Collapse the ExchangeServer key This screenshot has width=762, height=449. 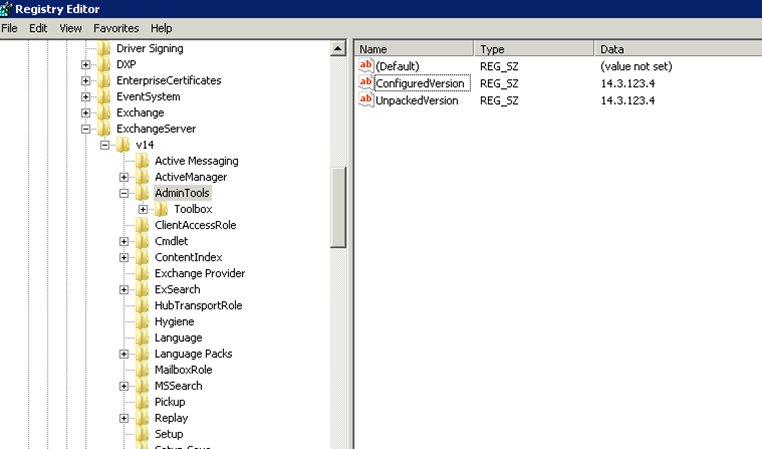pos(86,129)
